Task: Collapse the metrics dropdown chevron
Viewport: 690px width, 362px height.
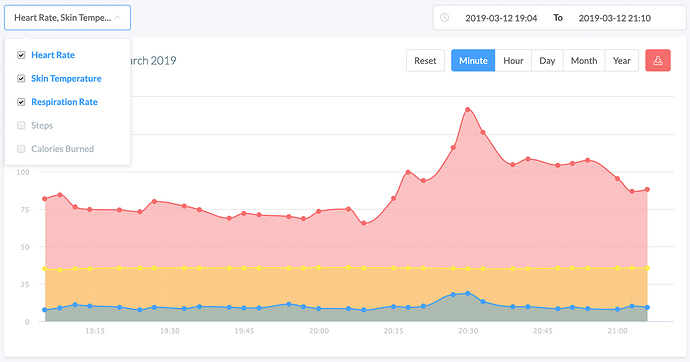Action: pyautogui.click(x=117, y=18)
